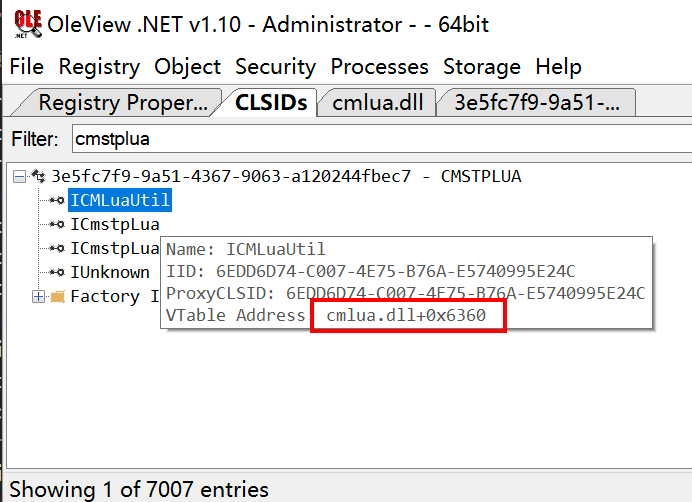
Task: Click the interface icon beside second ICmstpLua entry
Action: (57, 248)
